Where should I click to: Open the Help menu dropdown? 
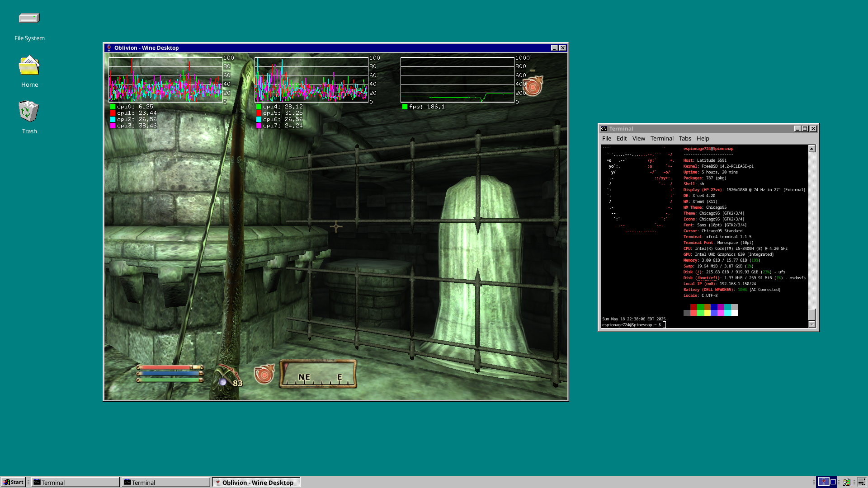click(x=703, y=139)
